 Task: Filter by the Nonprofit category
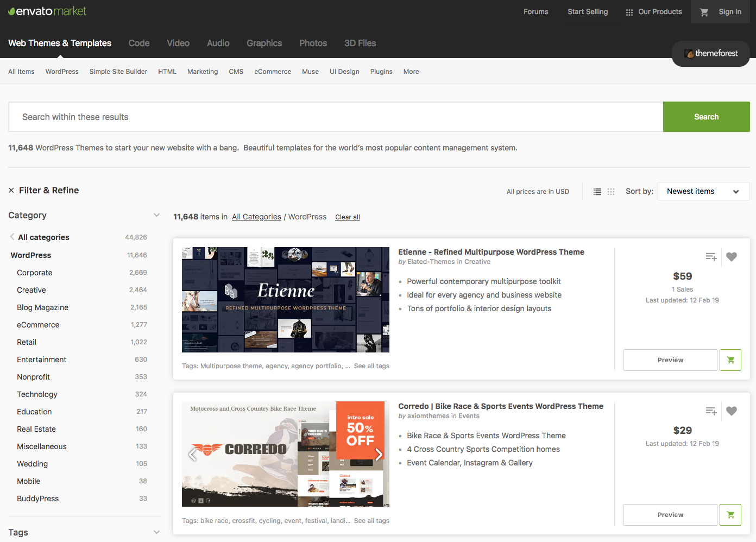point(33,377)
